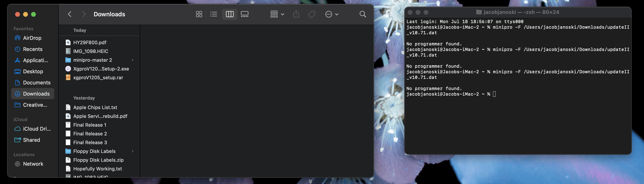The image size is (644, 184).
Task: Select XgproV120...Setup-2.exe file
Action: [x=99, y=69]
